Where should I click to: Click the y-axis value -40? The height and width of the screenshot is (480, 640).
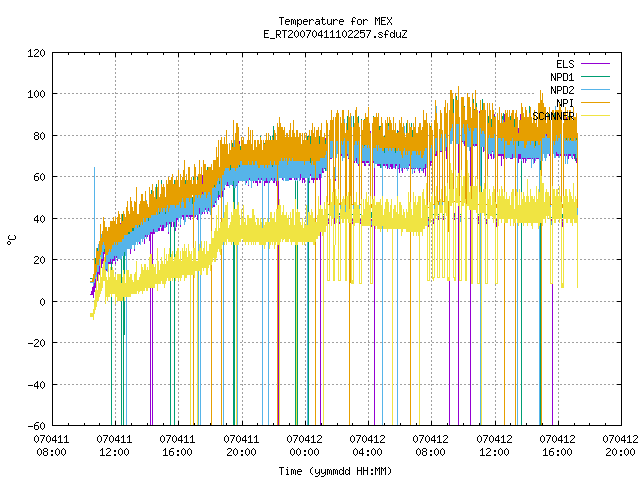click(36, 384)
